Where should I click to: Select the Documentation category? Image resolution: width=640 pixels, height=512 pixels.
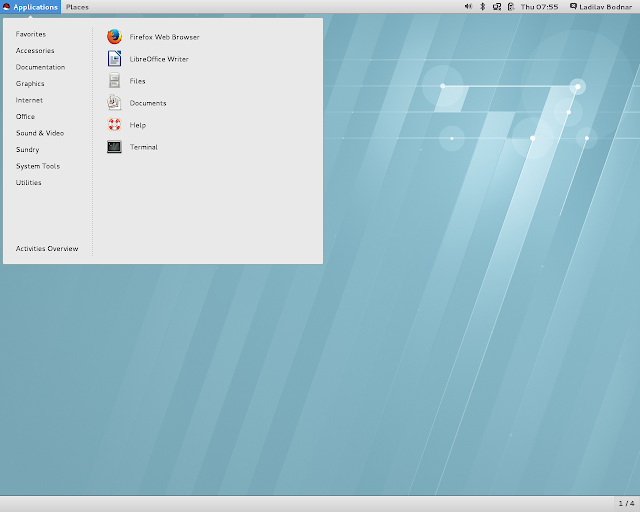tap(40, 67)
